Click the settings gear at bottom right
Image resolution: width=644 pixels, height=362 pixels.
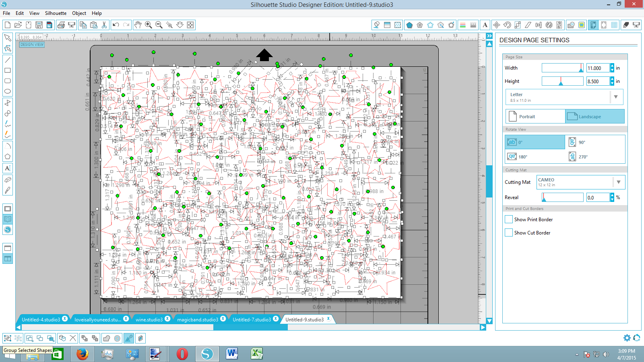(x=627, y=338)
